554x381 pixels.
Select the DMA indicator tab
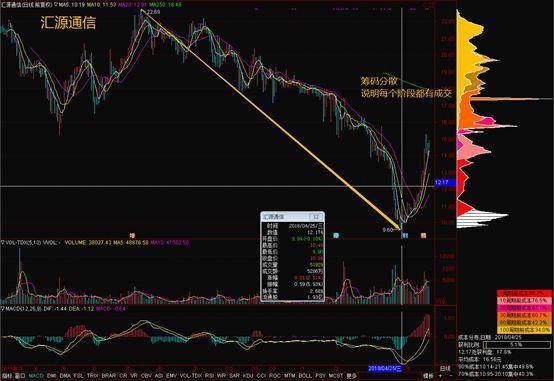click(65, 376)
